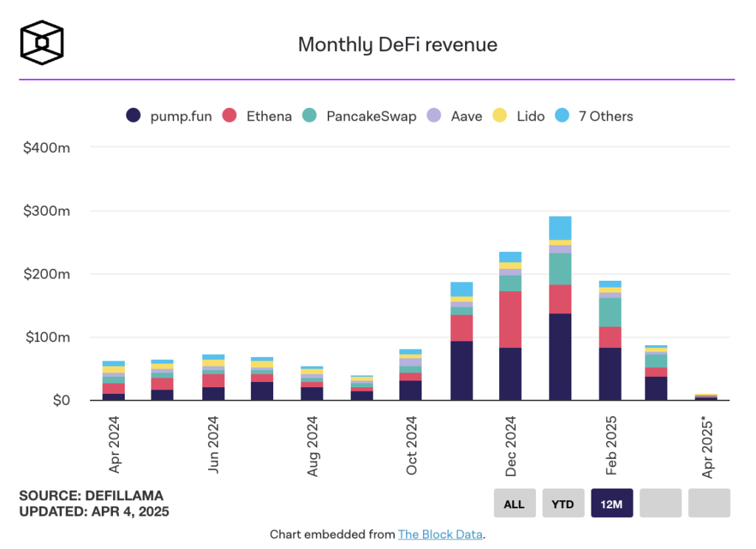Click The Block cube logo
The height and width of the screenshot is (549, 756).
[42, 43]
